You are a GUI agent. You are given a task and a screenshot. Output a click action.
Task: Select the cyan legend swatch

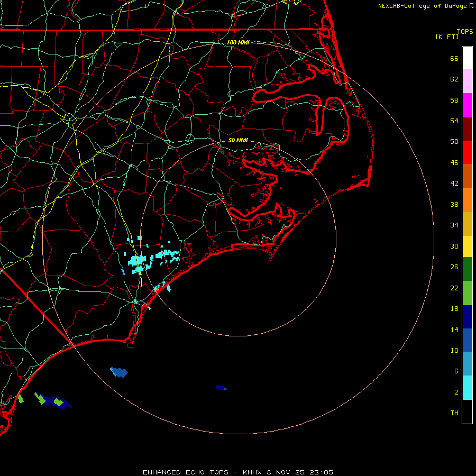coord(467,388)
